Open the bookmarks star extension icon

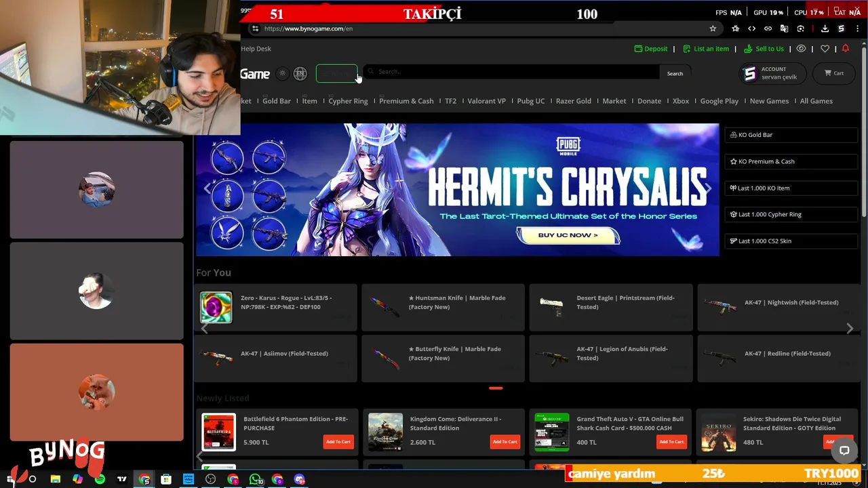click(x=736, y=28)
